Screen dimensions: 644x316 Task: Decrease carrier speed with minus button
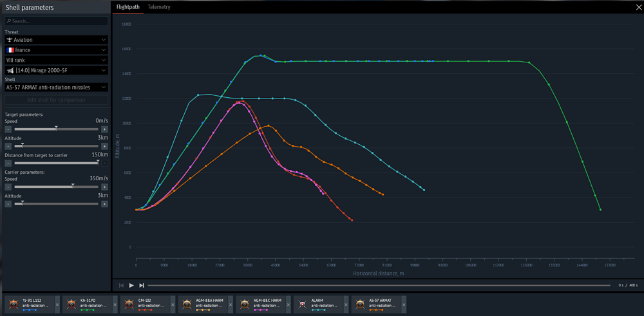[x=8, y=187]
